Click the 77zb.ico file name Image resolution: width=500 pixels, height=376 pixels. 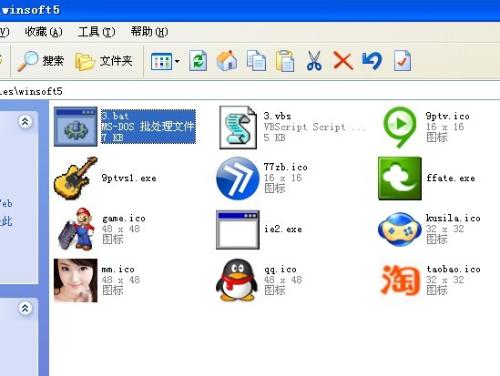point(285,167)
